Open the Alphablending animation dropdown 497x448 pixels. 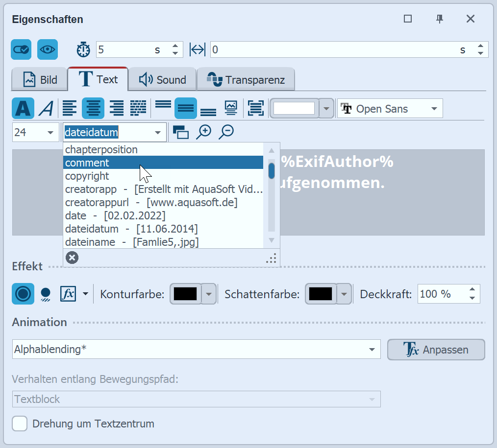[196, 350]
